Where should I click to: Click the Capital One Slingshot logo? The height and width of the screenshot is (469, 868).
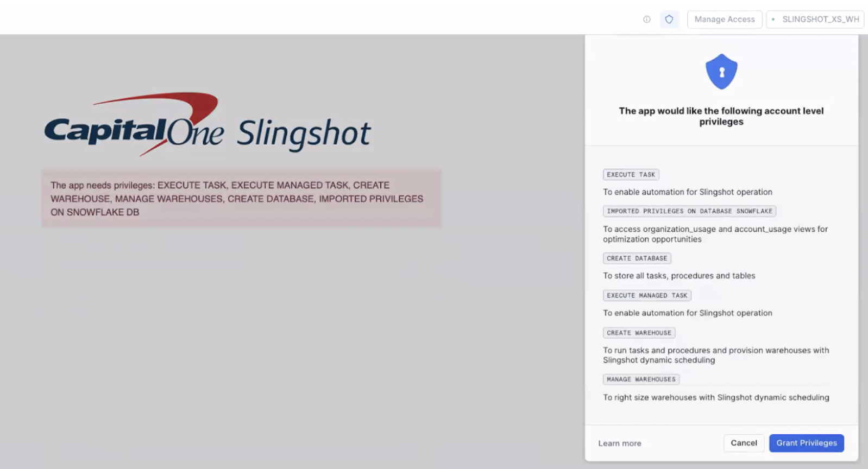tap(207, 125)
